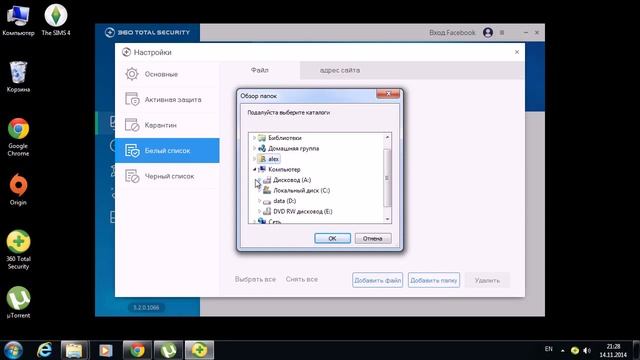
Task: Click the folder tree scrollbar down arrow
Action: tap(387, 219)
